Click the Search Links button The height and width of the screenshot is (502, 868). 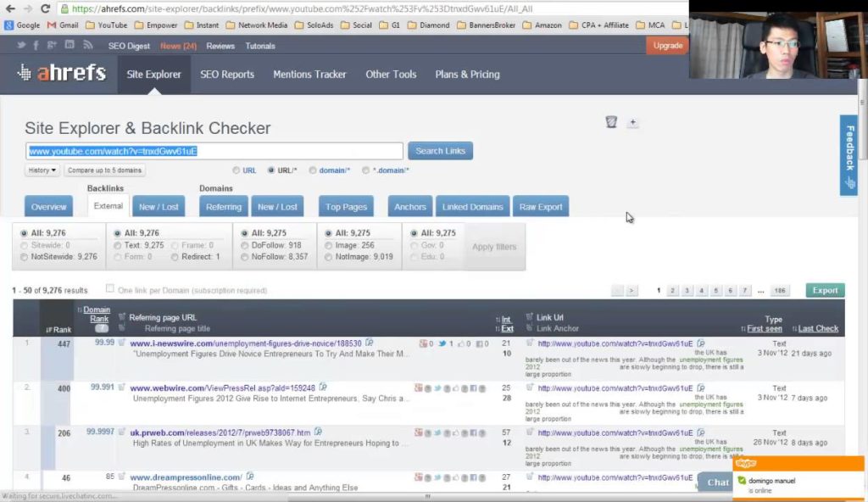pos(441,151)
